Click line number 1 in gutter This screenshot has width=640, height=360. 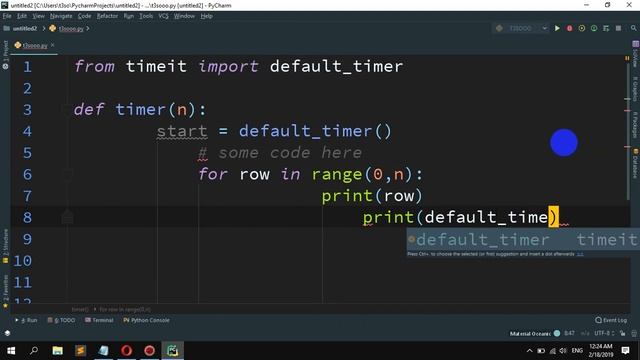click(27, 67)
